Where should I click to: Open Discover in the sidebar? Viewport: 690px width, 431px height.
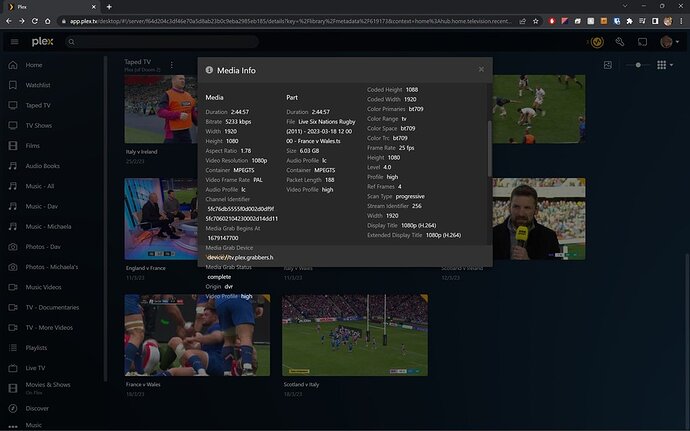(37, 409)
